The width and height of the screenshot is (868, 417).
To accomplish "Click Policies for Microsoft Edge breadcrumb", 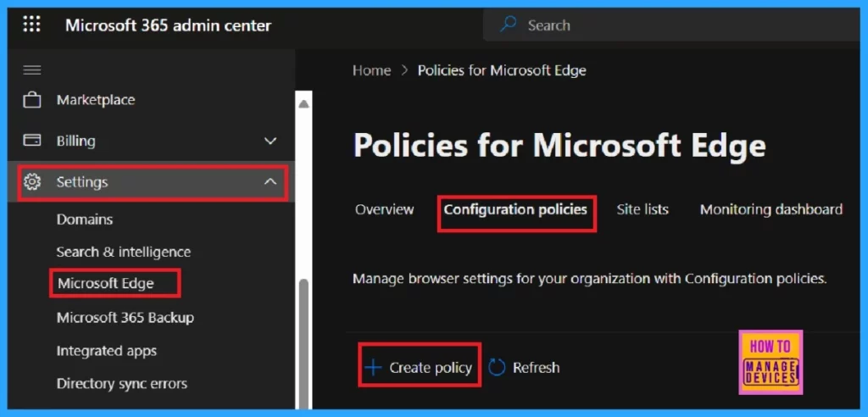I will (502, 70).
